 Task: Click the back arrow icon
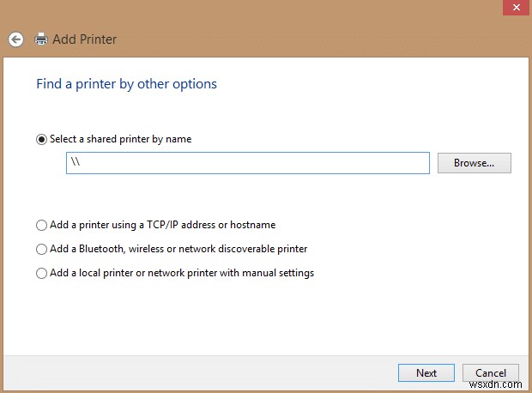pos(15,39)
